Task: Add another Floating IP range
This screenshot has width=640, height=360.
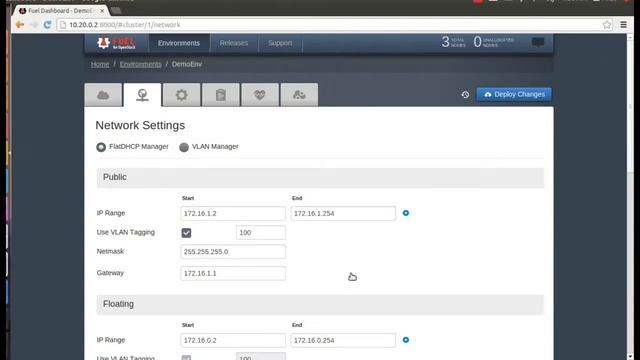Action: 406,340
